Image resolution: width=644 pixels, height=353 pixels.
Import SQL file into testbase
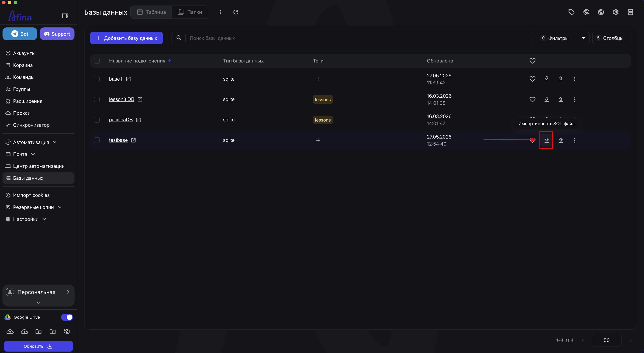(x=547, y=140)
